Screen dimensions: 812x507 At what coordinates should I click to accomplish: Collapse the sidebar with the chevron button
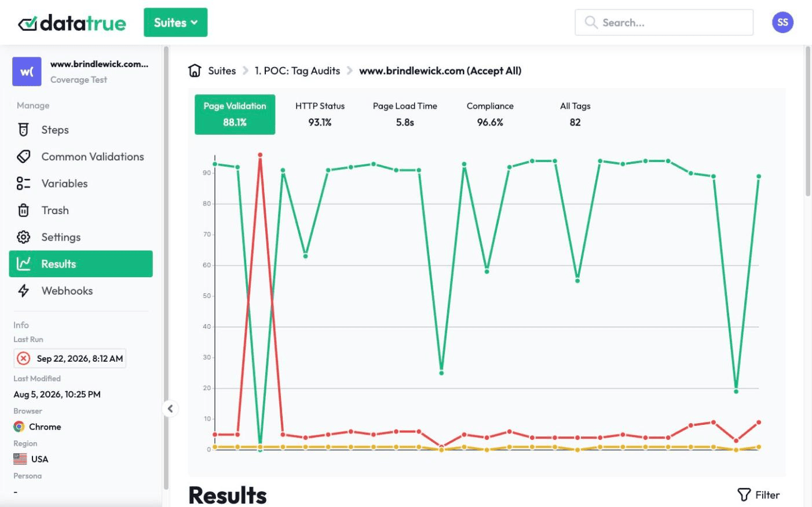(170, 409)
